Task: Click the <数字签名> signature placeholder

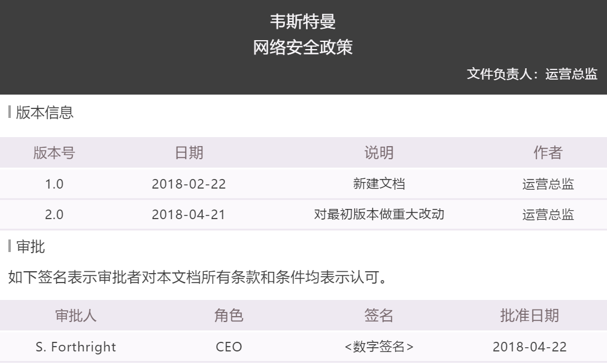Action: coord(379,347)
